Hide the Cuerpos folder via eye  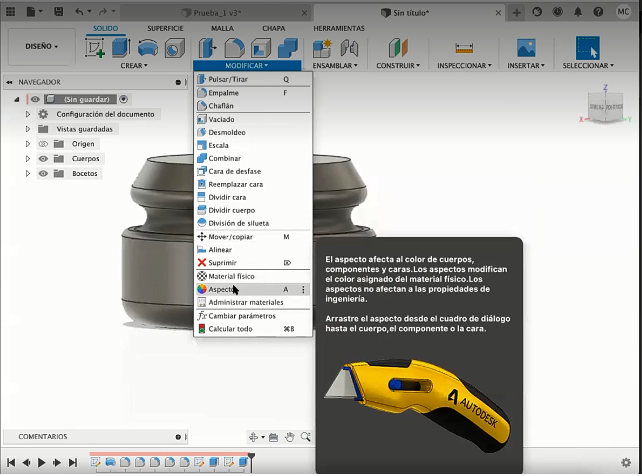pyautogui.click(x=43, y=159)
